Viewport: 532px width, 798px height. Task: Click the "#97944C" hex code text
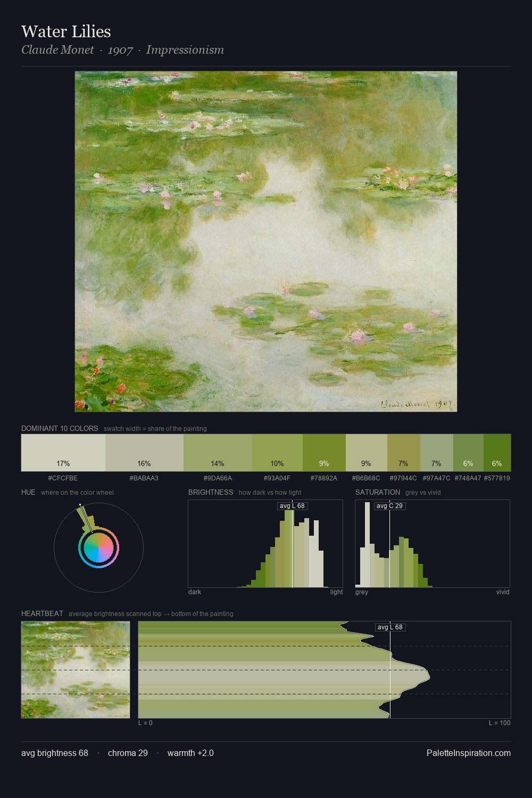403,478
